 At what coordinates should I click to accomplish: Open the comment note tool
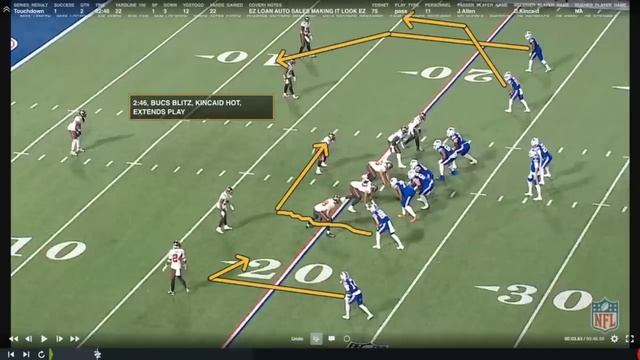tap(331, 339)
